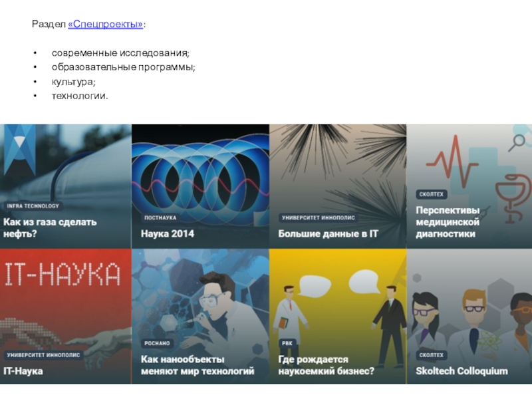Open 'Где рождается наукоемкий бизнес?' card
This screenshot has width=532, height=399.
pyautogui.click(x=338, y=317)
